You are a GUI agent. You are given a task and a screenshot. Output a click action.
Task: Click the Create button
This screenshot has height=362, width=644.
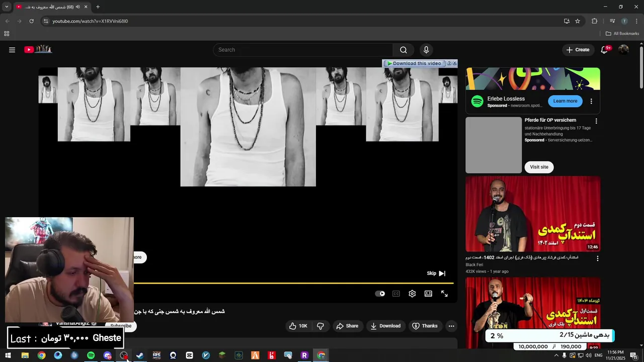(578, 50)
